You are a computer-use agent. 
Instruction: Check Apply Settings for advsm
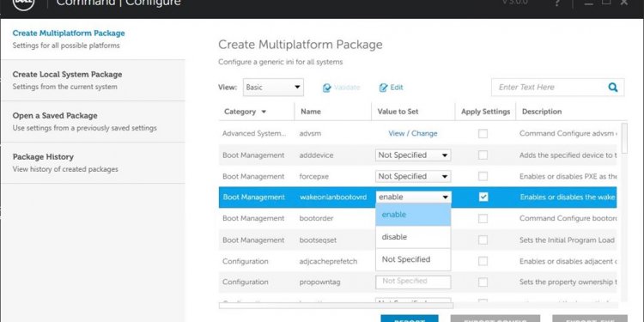coord(483,133)
